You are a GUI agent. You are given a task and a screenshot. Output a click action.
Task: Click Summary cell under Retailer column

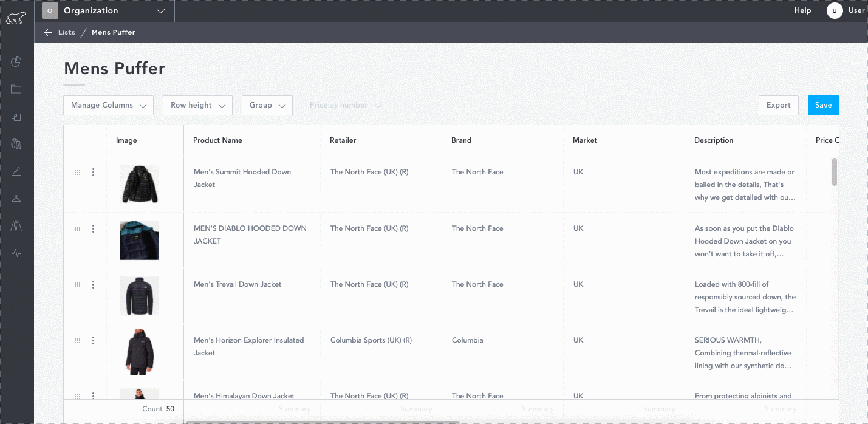click(416, 409)
